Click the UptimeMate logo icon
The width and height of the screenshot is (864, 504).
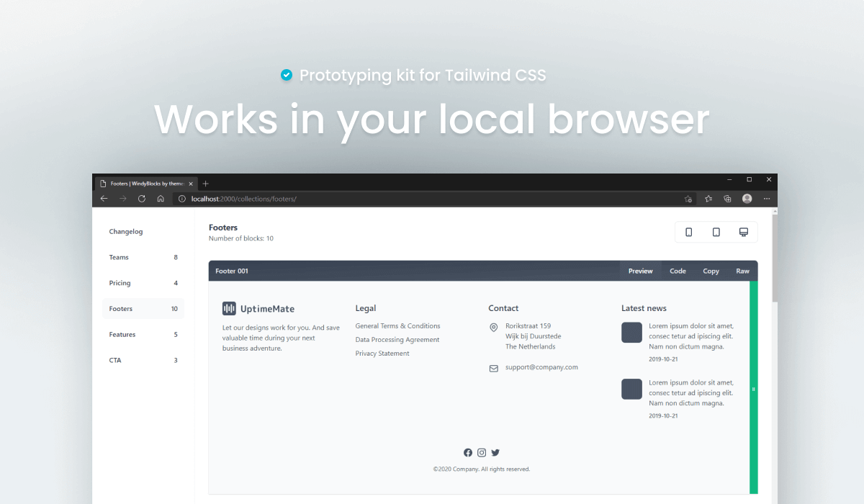click(x=229, y=308)
